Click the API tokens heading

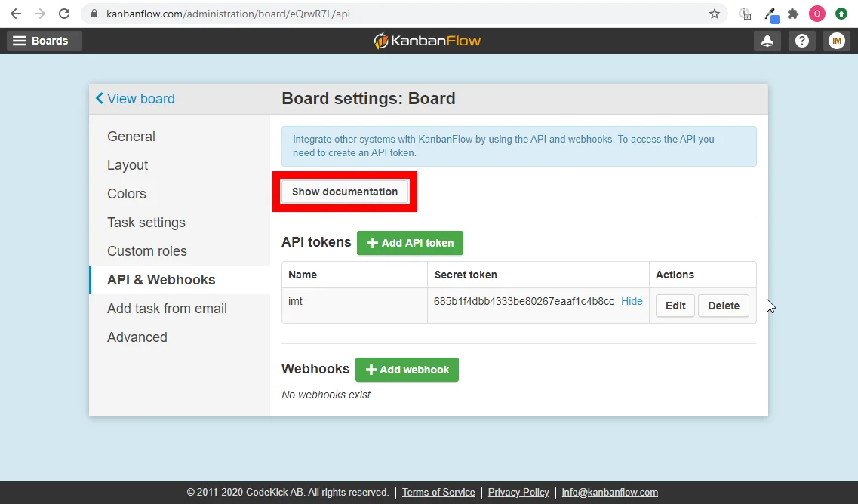pos(316,242)
